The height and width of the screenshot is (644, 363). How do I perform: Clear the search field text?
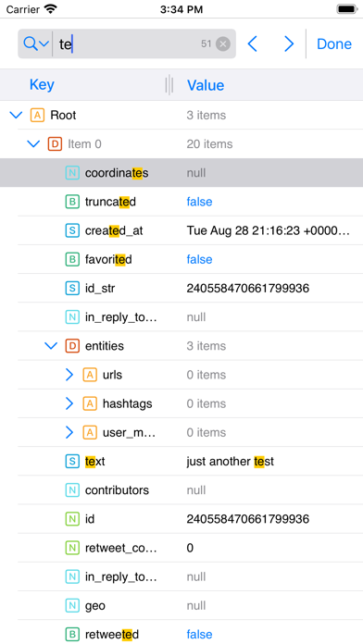click(x=223, y=43)
